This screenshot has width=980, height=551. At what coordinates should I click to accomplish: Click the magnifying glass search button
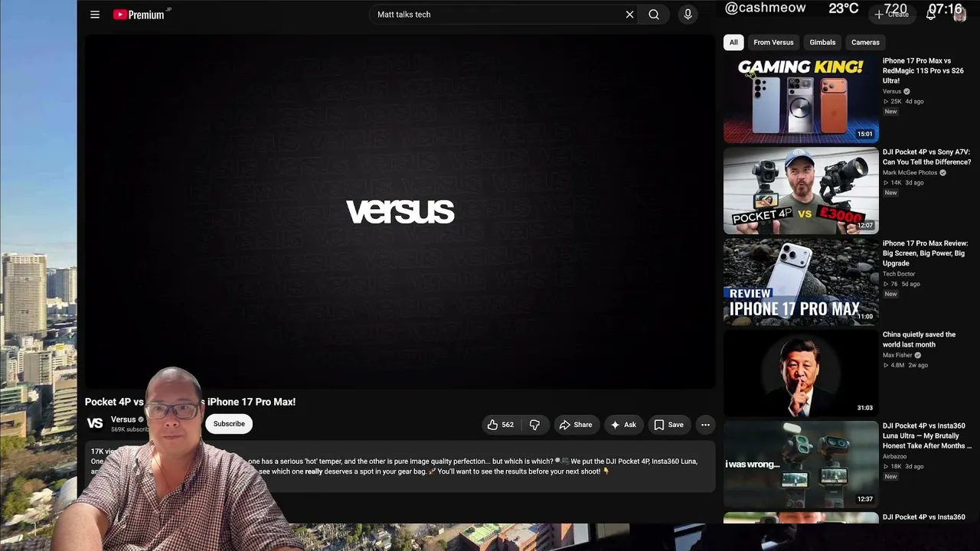pyautogui.click(x=654, y=15)
